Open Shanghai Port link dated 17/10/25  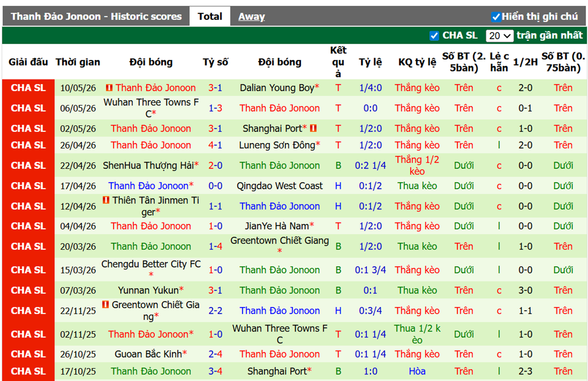(277, 371)
